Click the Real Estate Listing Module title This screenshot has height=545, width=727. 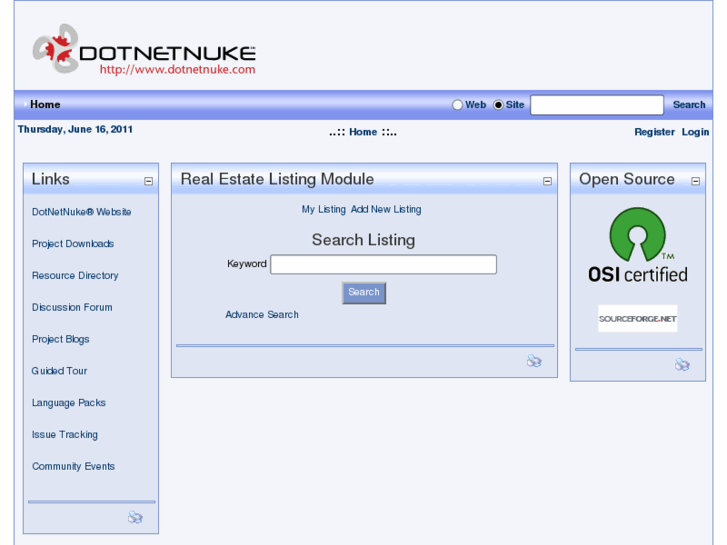click(277, 180)
